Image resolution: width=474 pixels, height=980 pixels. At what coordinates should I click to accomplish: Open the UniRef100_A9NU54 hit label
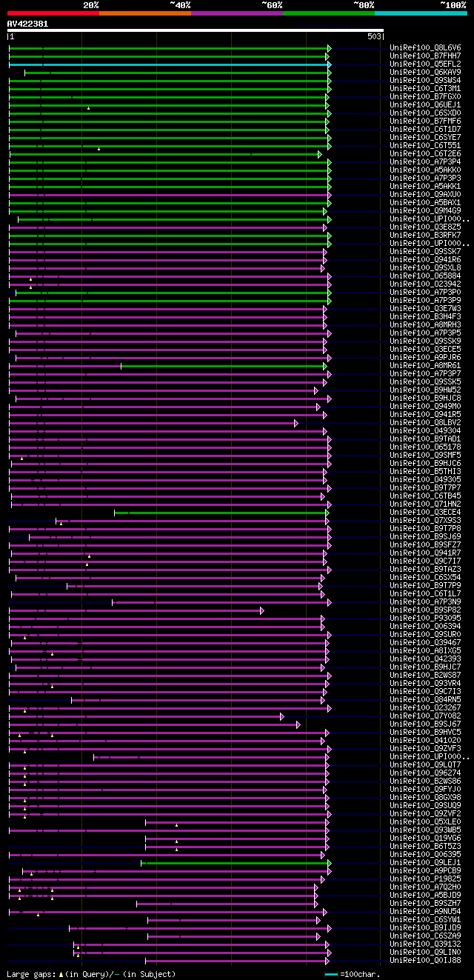point(425,912)
